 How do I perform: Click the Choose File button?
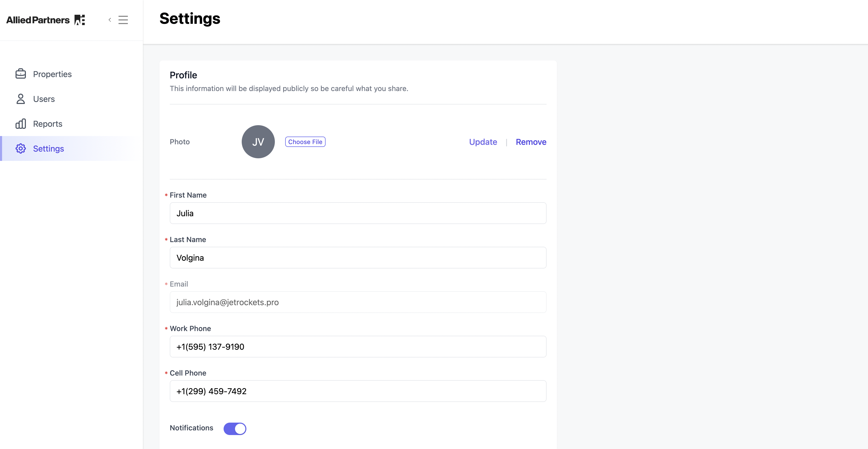click(x=305, y=142)
